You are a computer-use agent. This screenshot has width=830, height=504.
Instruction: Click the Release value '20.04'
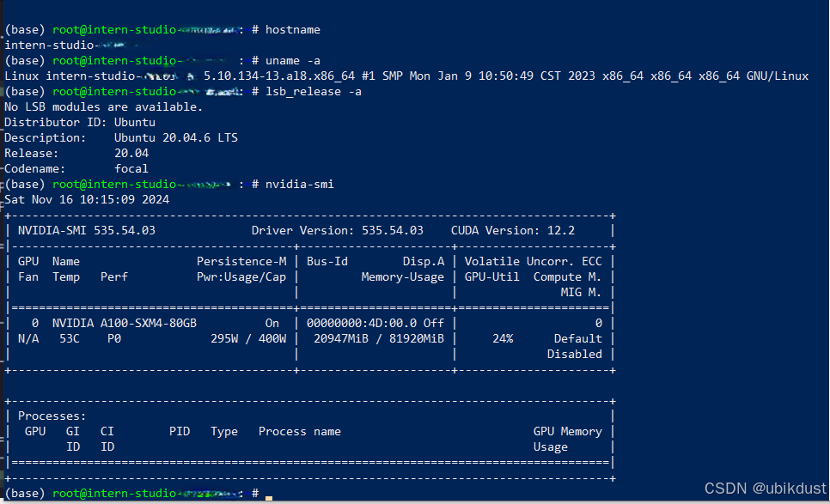point(131,153)
